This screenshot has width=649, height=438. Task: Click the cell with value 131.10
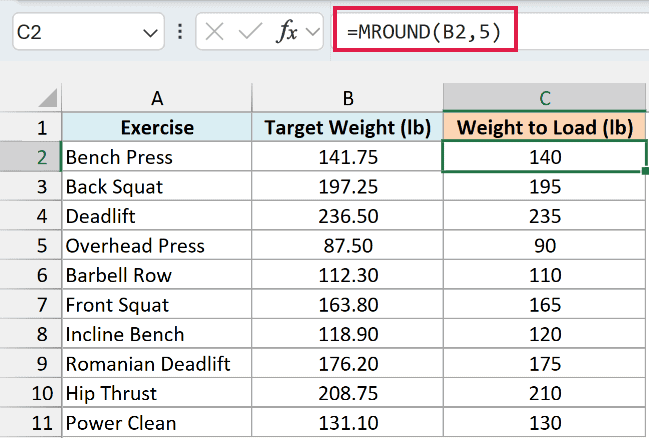tap(348, 423)
